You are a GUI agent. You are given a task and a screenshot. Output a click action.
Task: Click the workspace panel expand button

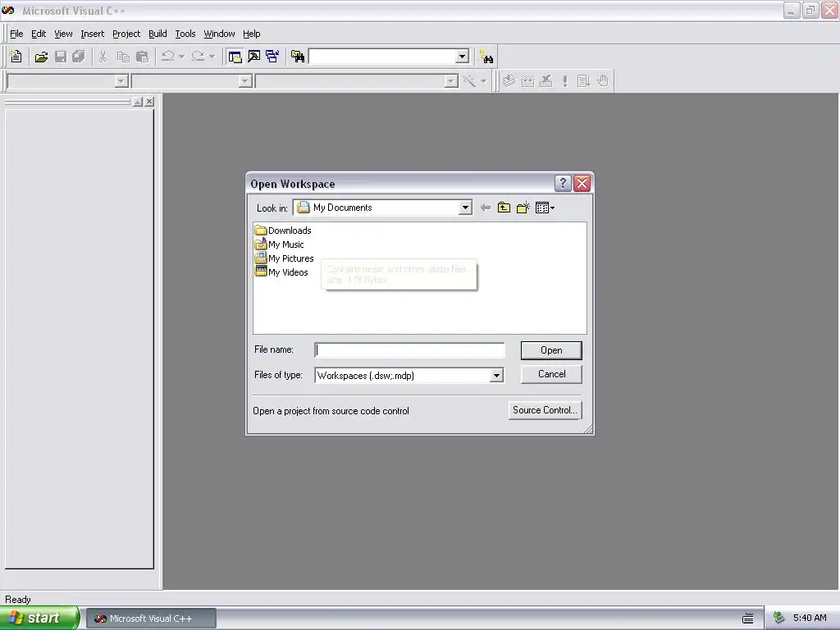[138, 101]
